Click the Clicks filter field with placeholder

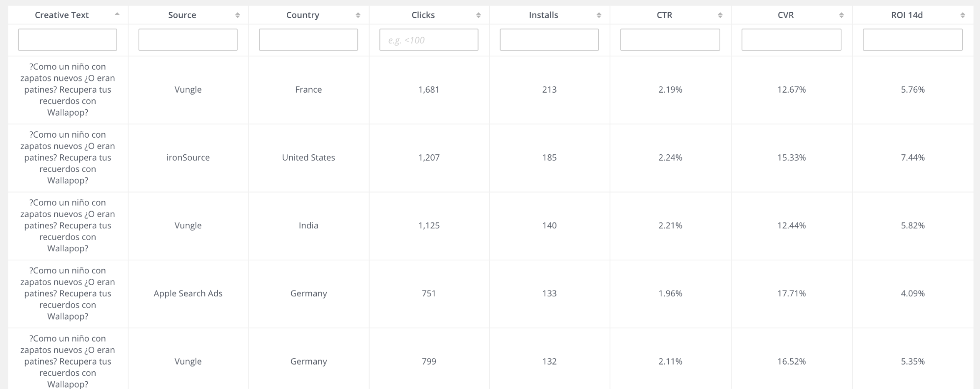428,40
